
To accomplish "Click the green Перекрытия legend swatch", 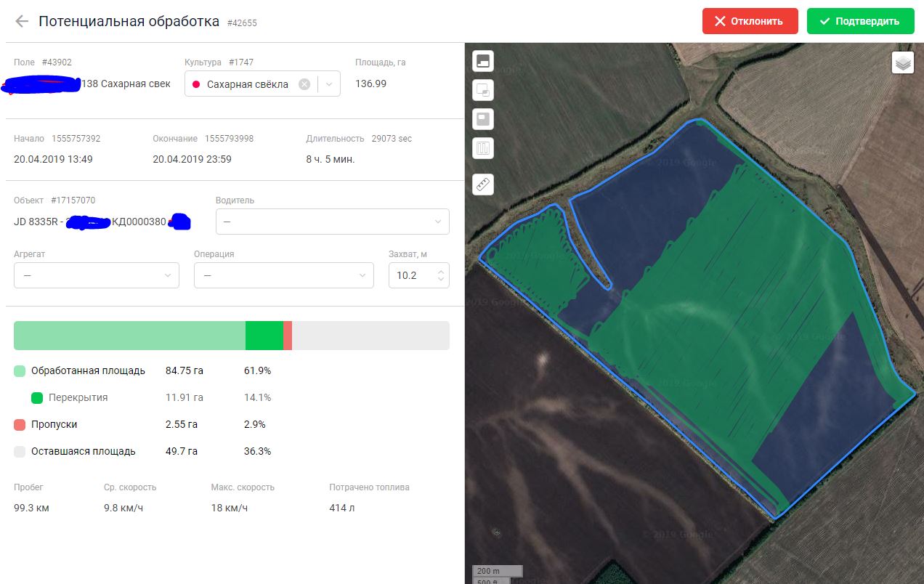I will pyautogui.click(x=37, y=398).
